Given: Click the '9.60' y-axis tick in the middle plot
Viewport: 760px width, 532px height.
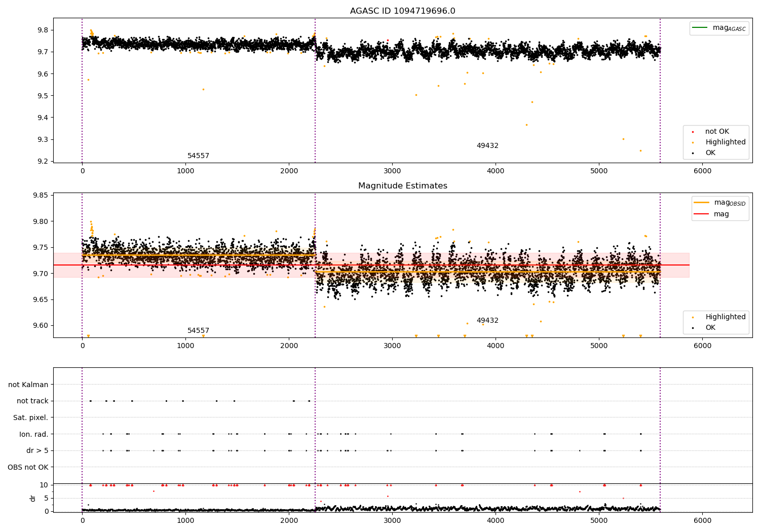Looking at the screenshot, I should (x=41, y=326).
